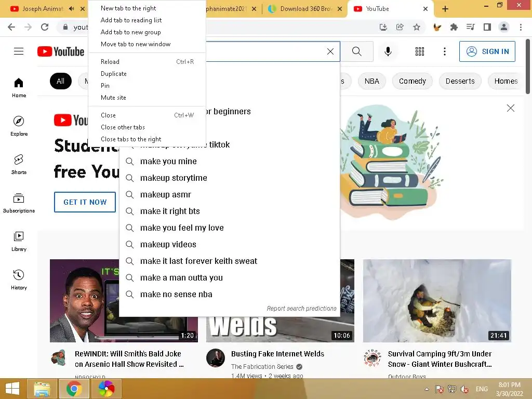This screenshot has height=399, width=532.
Task: Pick the suggestion make you mine
Action: (x=230, y=161)
